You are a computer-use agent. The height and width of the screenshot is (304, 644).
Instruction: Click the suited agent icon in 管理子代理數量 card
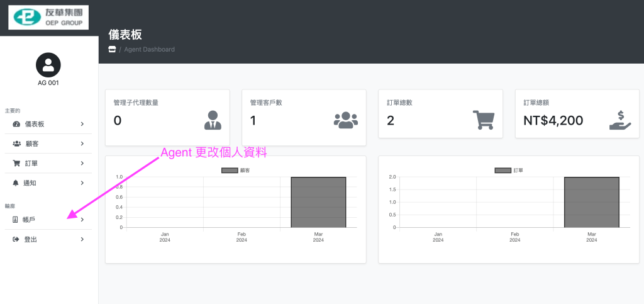click(213, 120)
